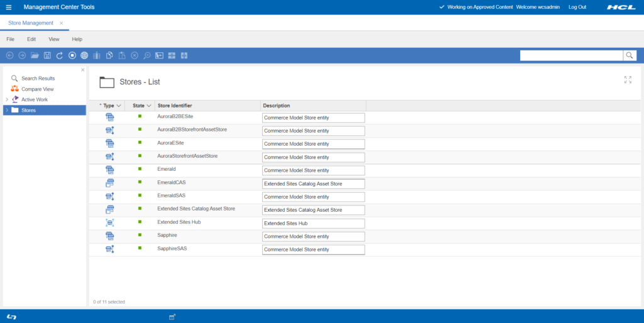Open the File menu
644x323 pixels.
coord(10,40)
